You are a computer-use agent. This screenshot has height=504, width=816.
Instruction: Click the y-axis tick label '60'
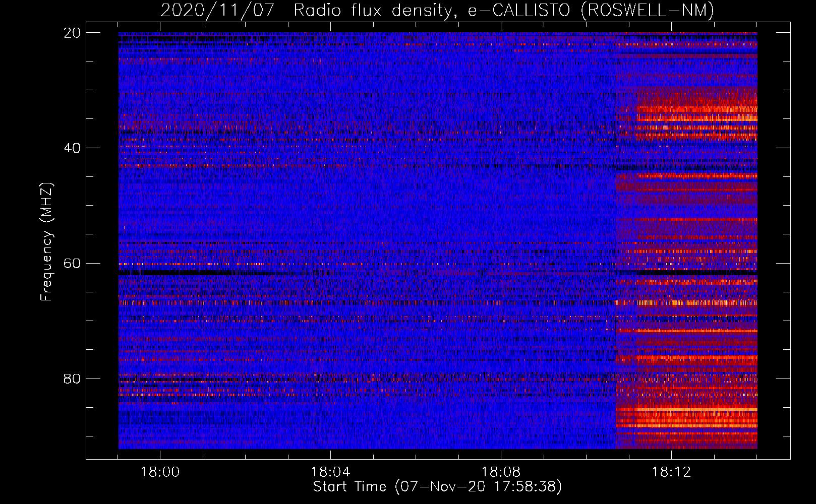pyautogui.click(x=72, y=263)
